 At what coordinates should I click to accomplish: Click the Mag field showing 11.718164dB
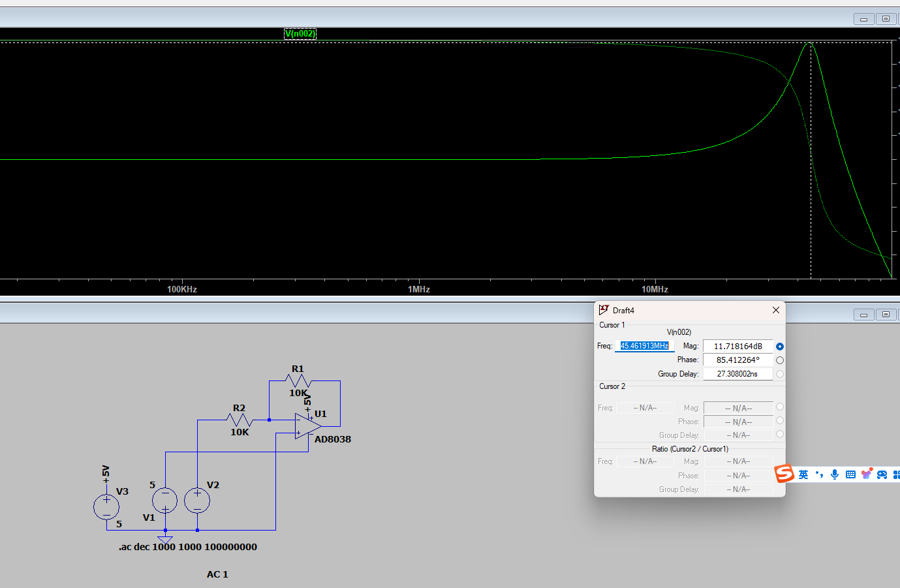coord(738,347)
